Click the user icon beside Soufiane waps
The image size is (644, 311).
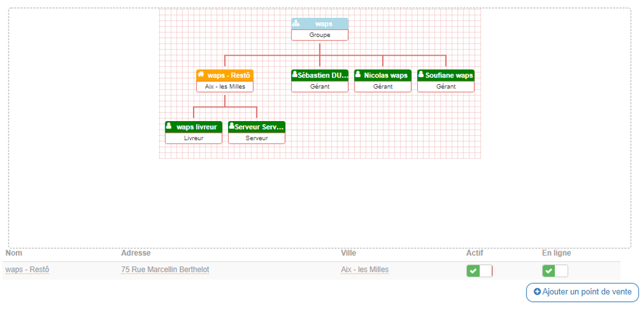[x=421, y=75]
